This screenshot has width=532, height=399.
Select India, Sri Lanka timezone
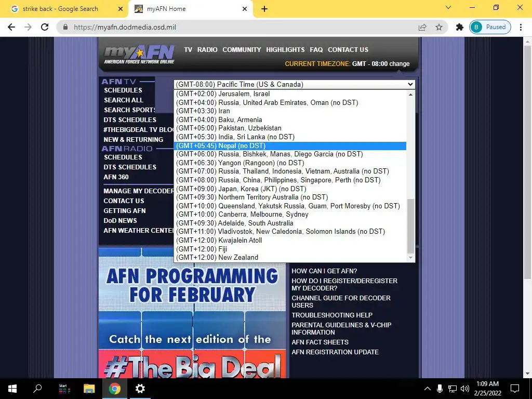290,137
